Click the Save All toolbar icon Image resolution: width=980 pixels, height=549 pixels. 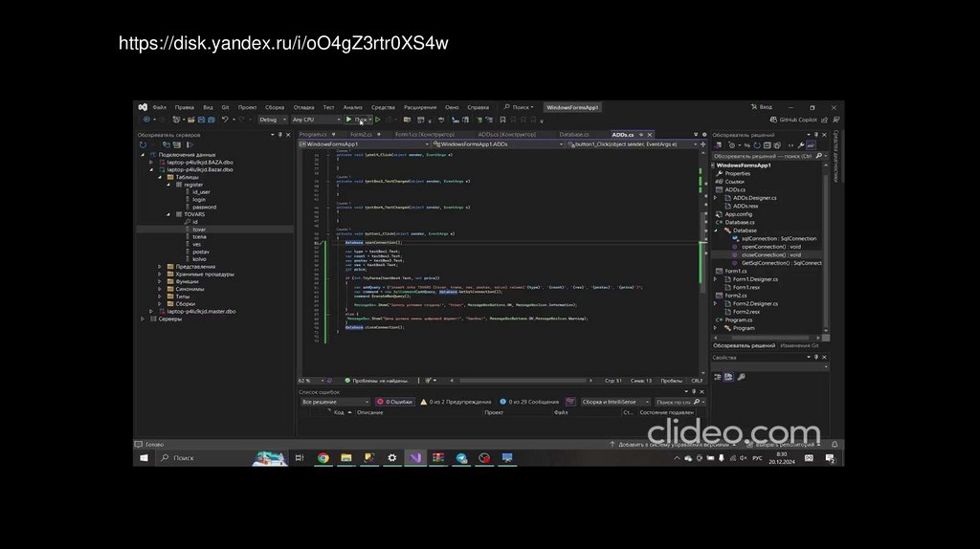[x=212, y=120]
